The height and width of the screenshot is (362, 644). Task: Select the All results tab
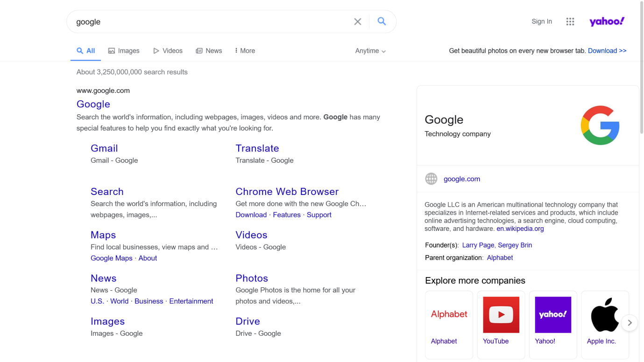click(86, 51)
